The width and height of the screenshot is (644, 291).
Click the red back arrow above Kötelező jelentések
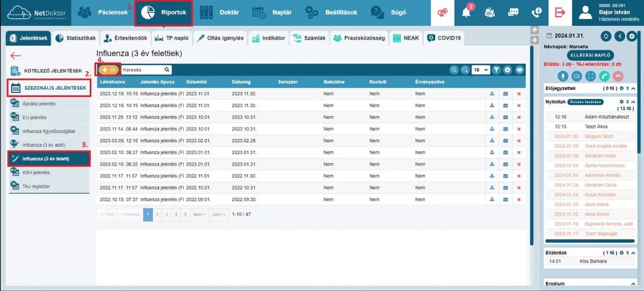click(x=16, y=55)
